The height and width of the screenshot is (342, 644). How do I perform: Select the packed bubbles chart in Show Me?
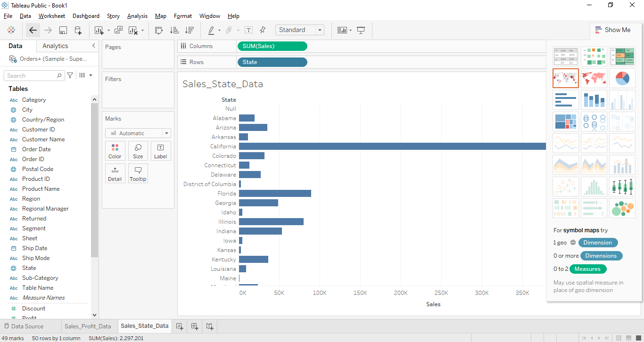point(622,208)
